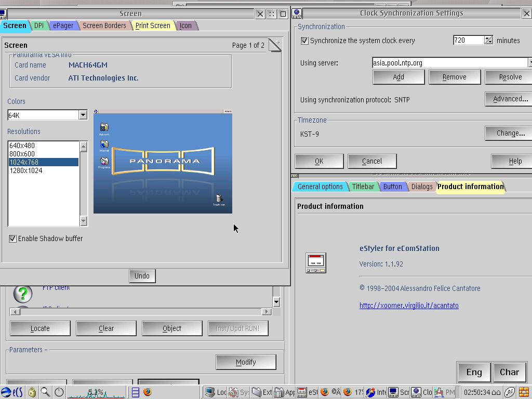
Task: Open the Clock Synchronization window system icon
Action: pos(297,13)
